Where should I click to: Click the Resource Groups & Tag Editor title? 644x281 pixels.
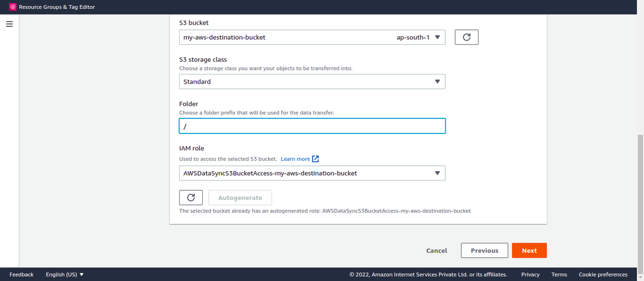coord(57,7)
